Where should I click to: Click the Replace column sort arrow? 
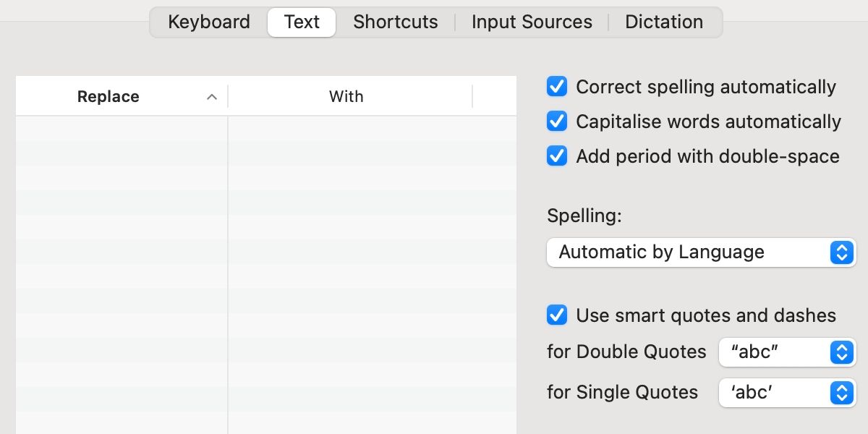[212, 97]
